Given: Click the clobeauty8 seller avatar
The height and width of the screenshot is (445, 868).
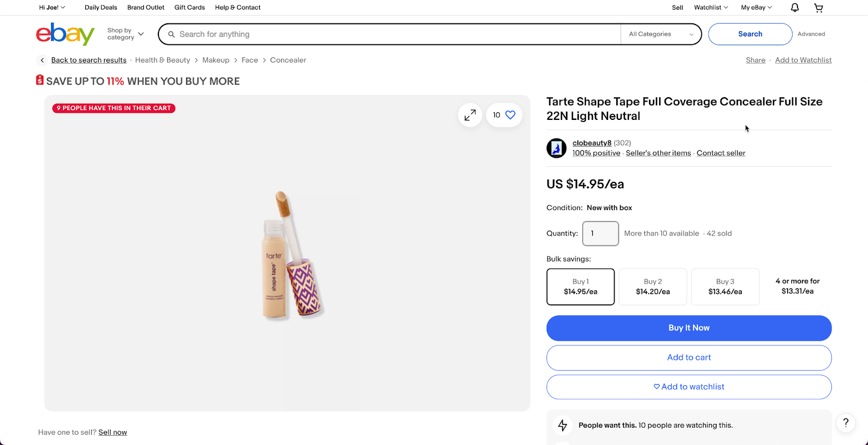Looking at the screenshot, I should click(557, 148).
